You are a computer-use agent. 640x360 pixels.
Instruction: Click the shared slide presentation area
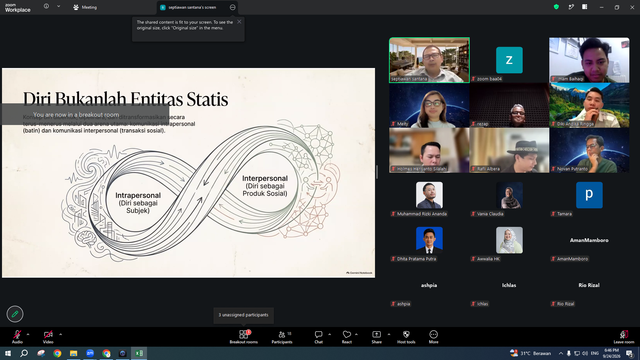coord(188,173)
